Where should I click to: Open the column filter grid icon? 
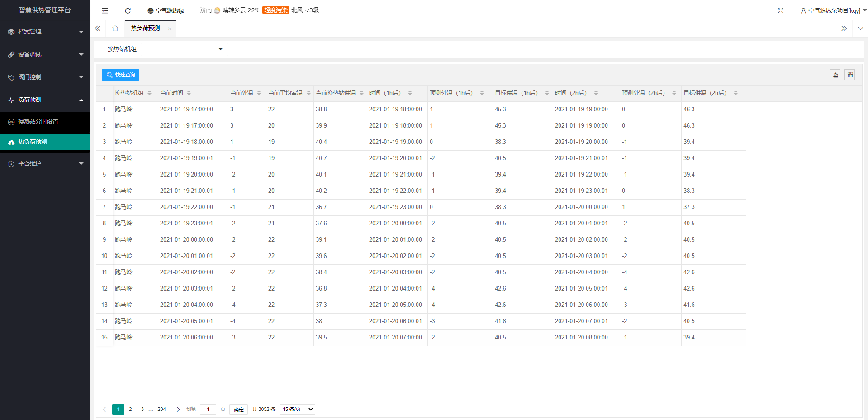coord(850,75)
